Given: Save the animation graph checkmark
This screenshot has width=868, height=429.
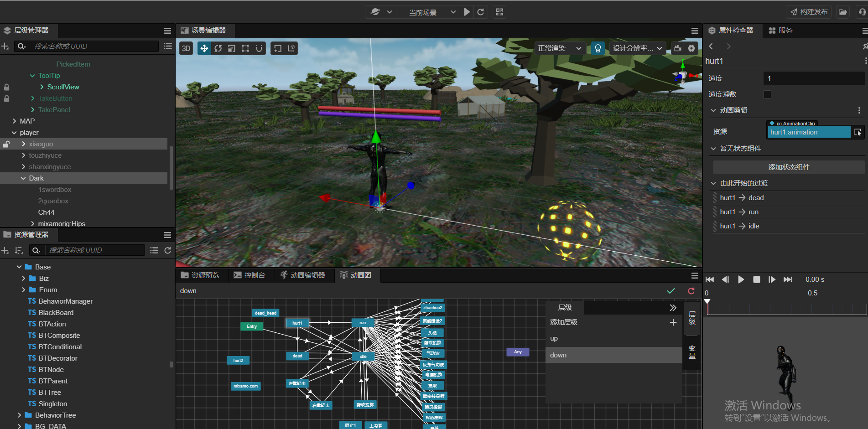Looking at the screenshot, I should [x=670, y=291].
